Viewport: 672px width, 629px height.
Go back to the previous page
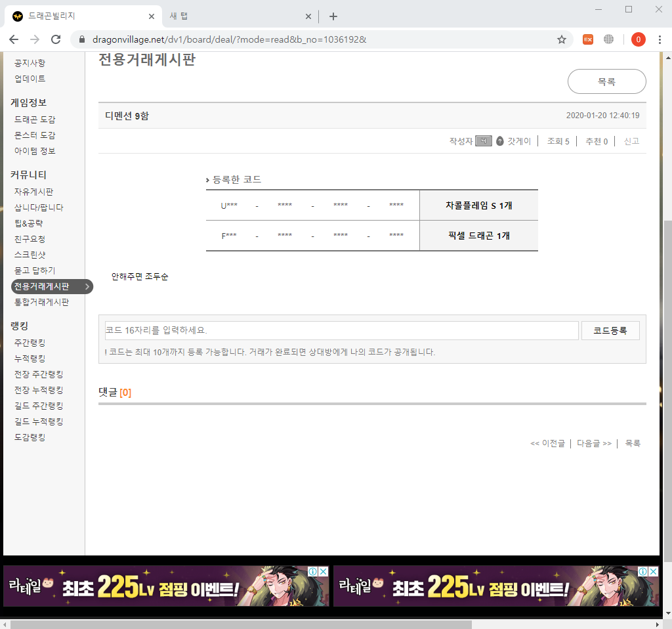(x=14, y=39)
